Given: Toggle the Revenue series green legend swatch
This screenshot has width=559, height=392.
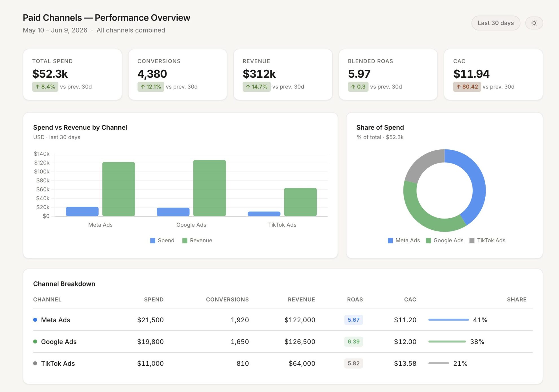Looking at the screenshot, I should click(x=185, y=240).
